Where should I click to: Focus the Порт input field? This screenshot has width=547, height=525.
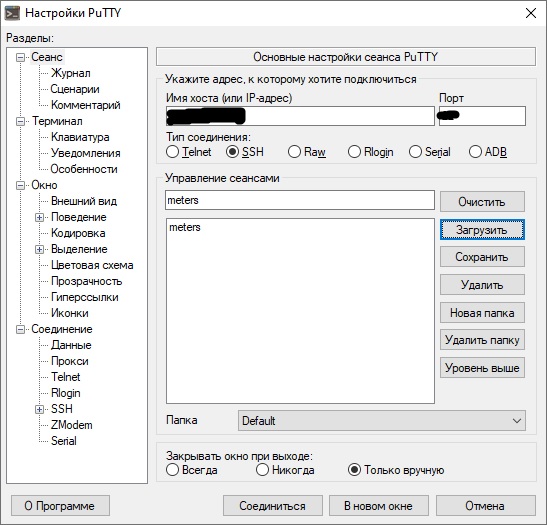(482, 116)
